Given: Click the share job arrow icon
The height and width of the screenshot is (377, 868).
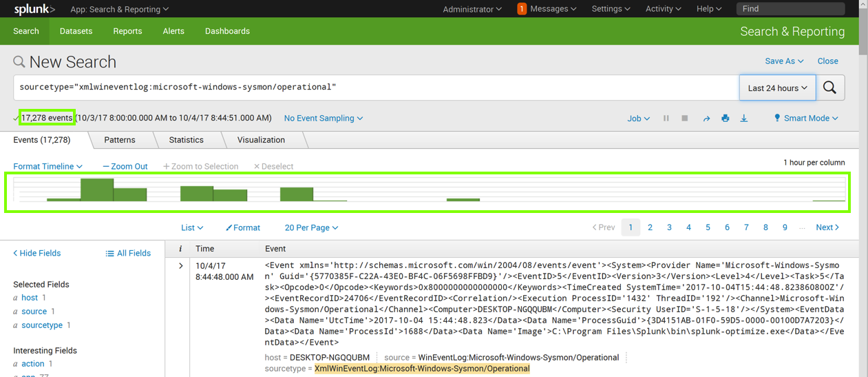Looking at the screenshot, I should tap(706, 119).
